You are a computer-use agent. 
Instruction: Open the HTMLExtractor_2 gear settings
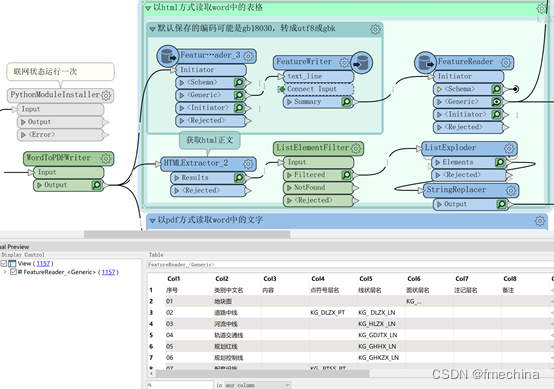click(x=248, y=164)
